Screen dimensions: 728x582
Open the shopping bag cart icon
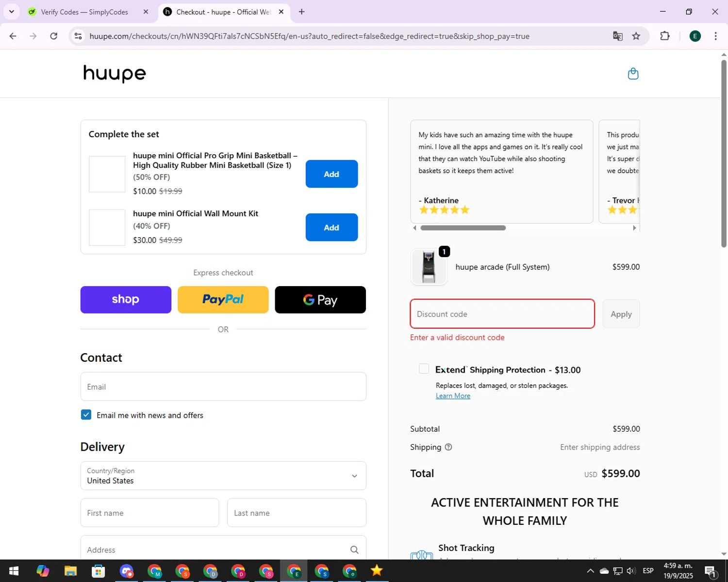tap(633, 74)
